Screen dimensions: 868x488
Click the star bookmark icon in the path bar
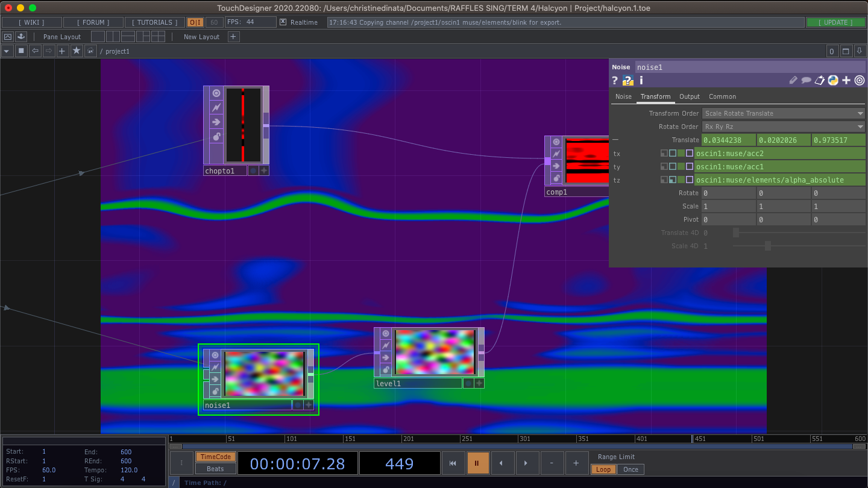tap(76, 51)
